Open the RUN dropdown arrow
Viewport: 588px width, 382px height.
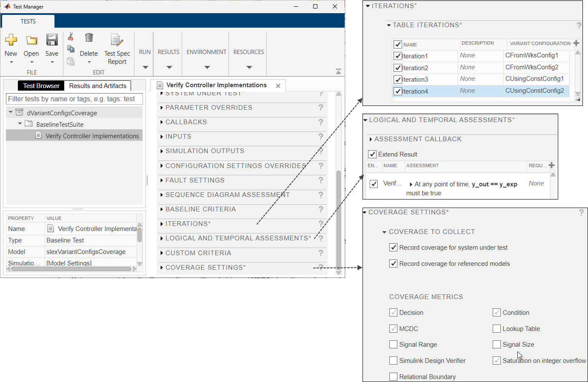(145, 67)
